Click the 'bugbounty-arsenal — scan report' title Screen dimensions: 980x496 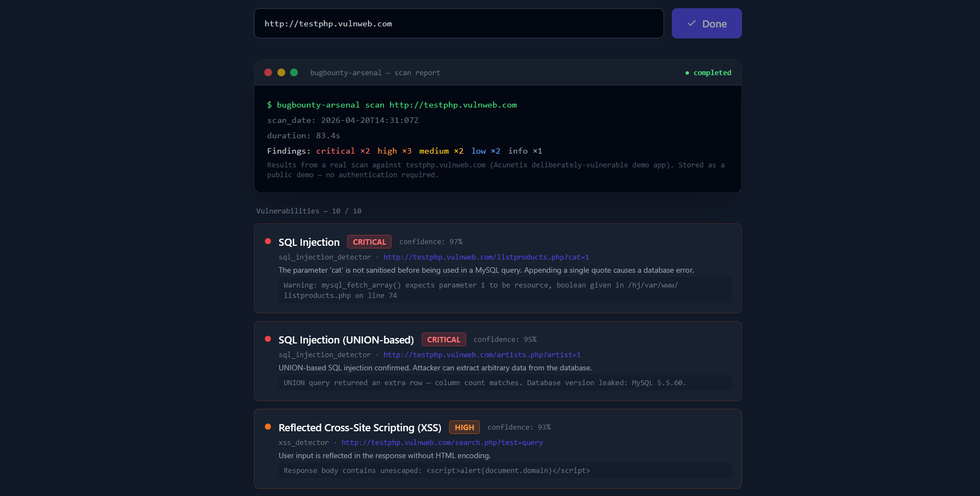(x=375, y=72)
